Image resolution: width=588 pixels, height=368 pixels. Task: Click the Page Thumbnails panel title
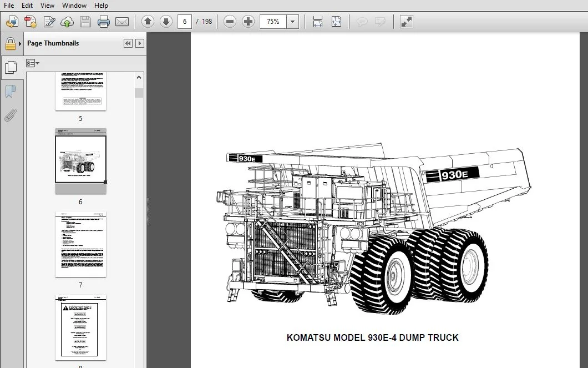tap(53, 43)
